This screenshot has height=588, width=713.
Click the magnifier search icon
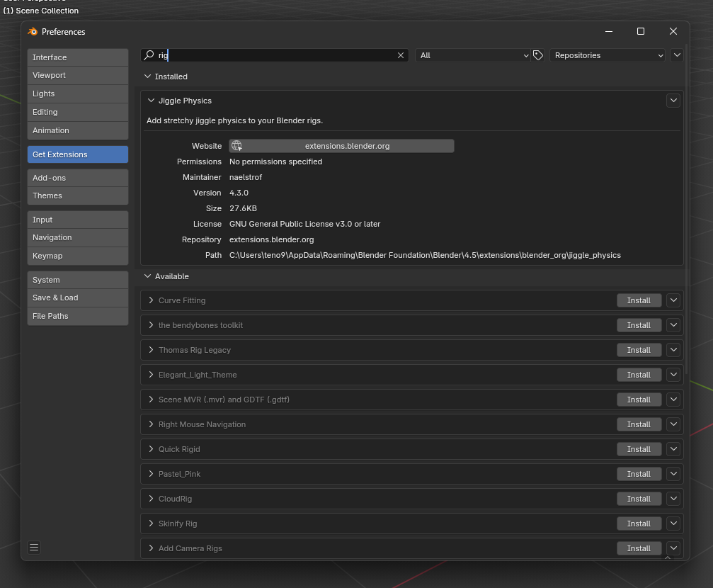(149, 55)
